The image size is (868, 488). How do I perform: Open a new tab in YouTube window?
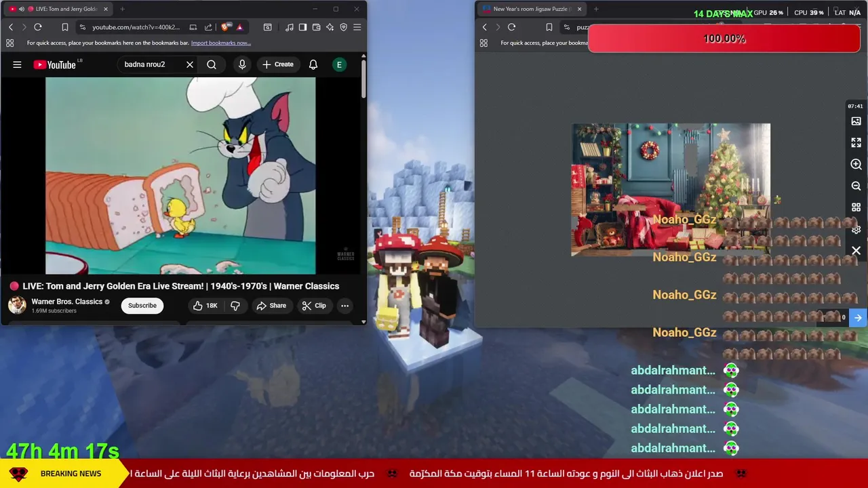[x=122, y=9]
